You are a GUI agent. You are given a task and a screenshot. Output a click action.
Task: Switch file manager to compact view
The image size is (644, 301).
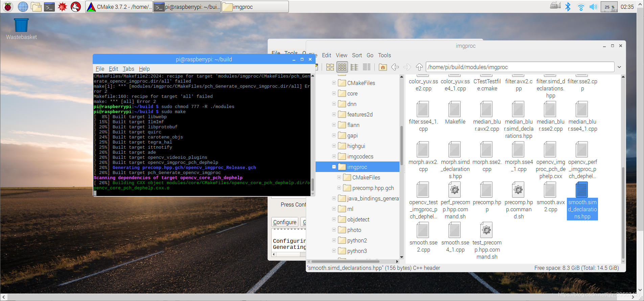354,67
